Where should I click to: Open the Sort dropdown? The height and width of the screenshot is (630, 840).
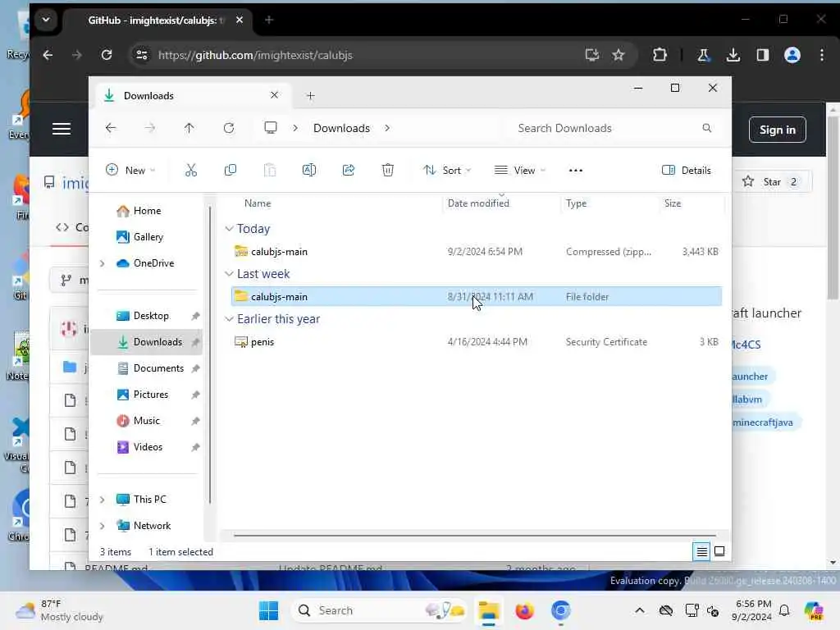tap(447, 171)
